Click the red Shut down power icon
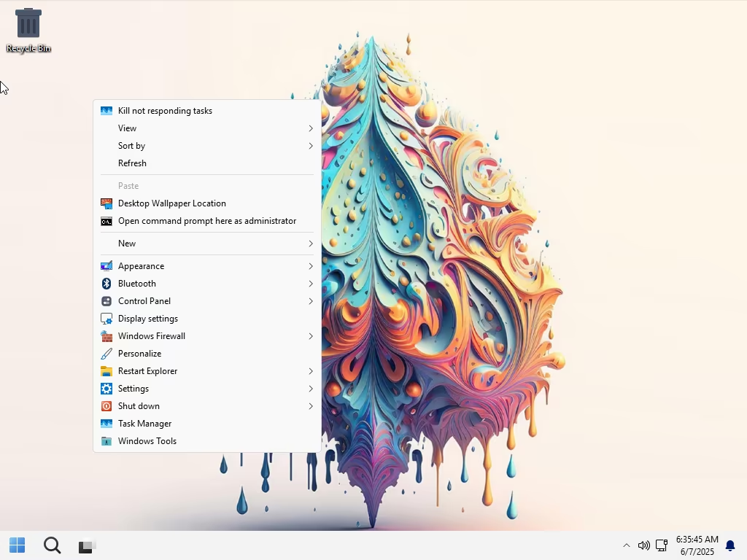This screenshot has width=747, height=560. (107, 406)
